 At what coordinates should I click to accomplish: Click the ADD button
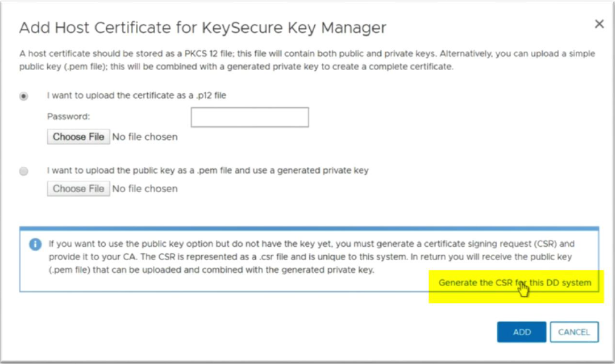point(522,332)
